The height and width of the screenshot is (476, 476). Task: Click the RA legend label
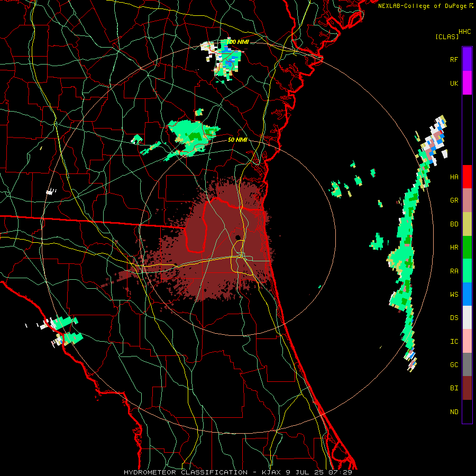[x=454, y=271]
